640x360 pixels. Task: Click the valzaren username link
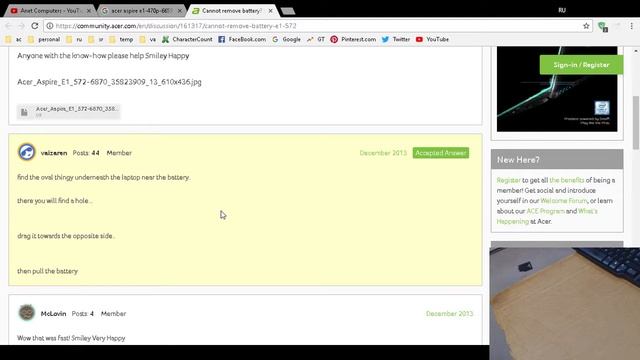(54, 153)
